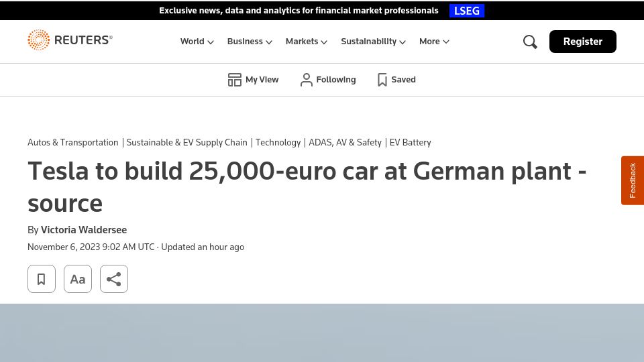Click the Register button
The height and width of the screenshot is (362, 644).
click(582, 42)
